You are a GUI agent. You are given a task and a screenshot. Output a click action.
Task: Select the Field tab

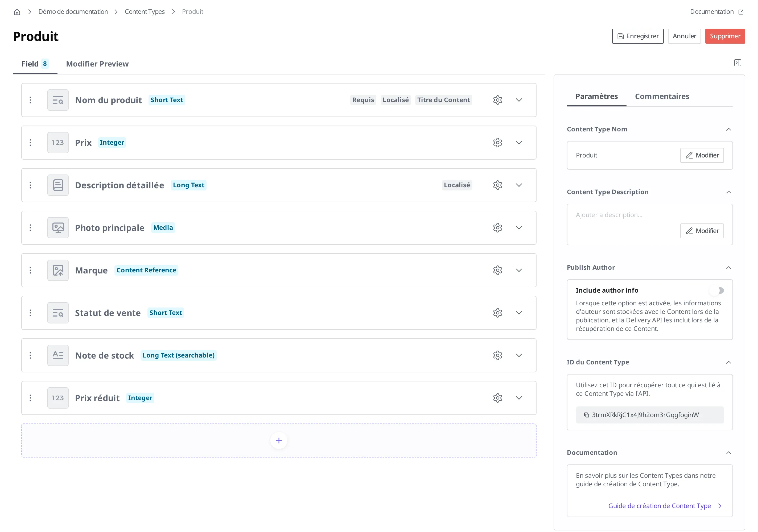tap(35, 64)
